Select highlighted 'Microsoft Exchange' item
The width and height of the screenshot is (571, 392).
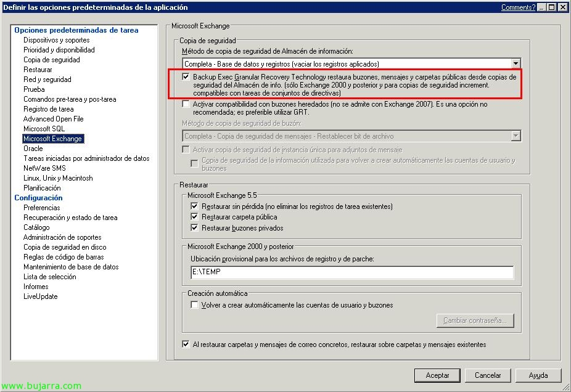click(53, 139)
